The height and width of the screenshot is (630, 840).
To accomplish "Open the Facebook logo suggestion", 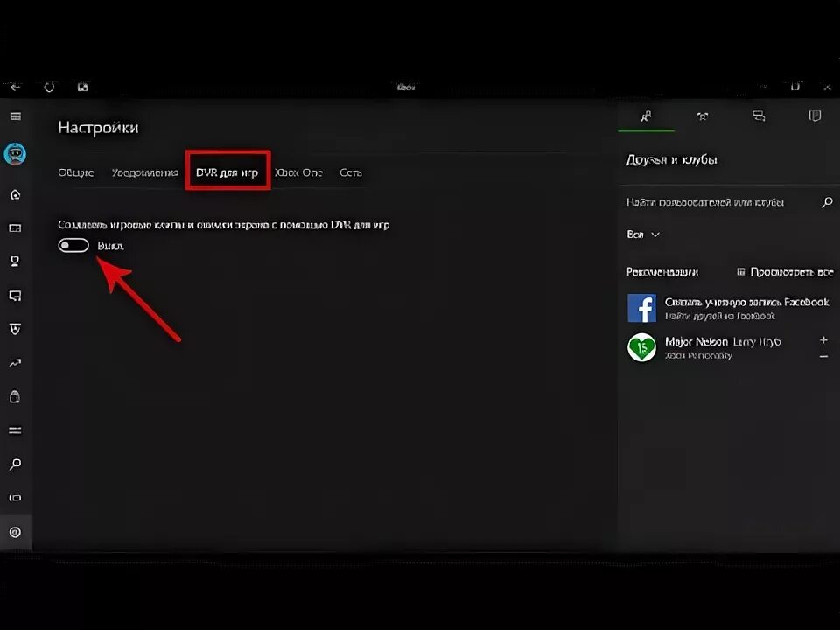I will [x=641, y=308].
